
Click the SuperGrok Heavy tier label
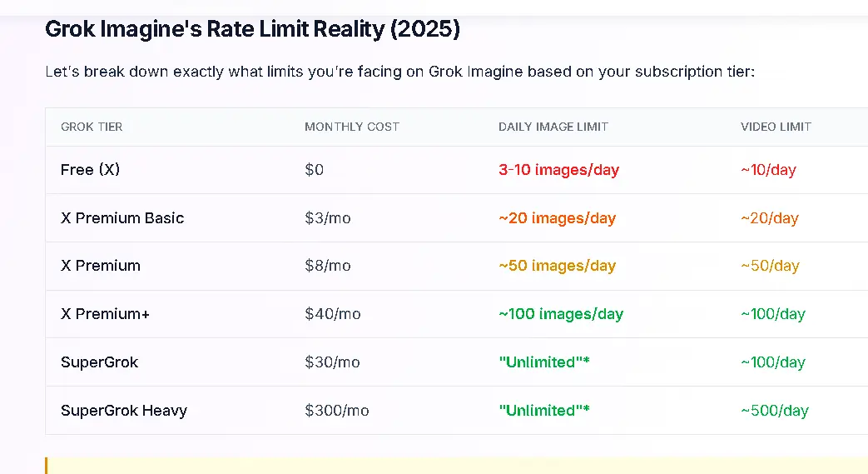coord(124,410)
